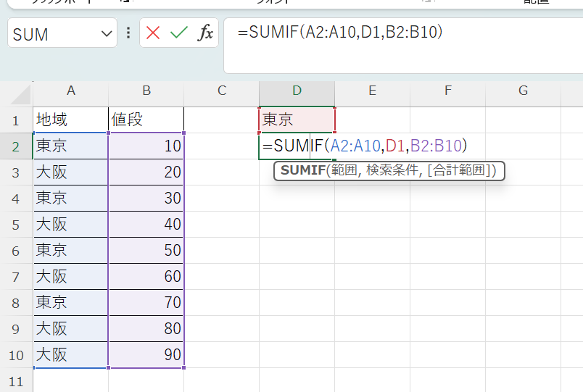
Task: Click the three-dot name box resize handle
Action: pyautogui.click(x=128, y=33)
